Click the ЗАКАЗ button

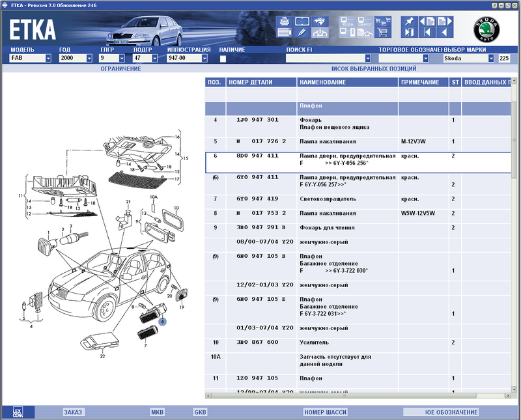pos(73,412)
